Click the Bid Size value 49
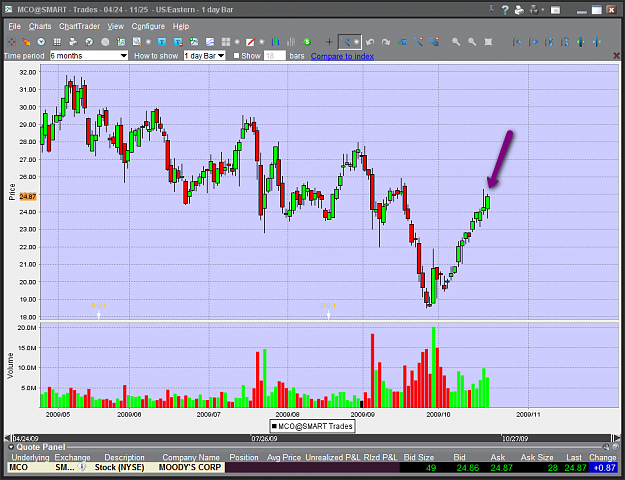 point(430,468)
